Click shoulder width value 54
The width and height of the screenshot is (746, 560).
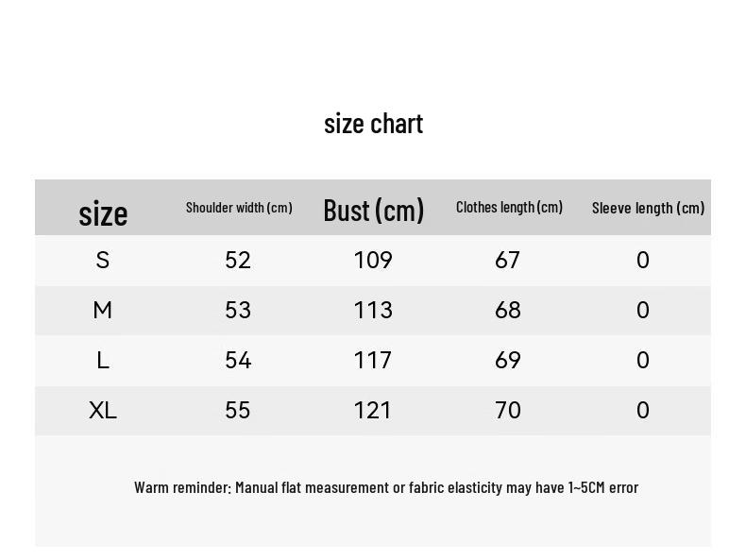pyautogui.click(x=238, y=360)
